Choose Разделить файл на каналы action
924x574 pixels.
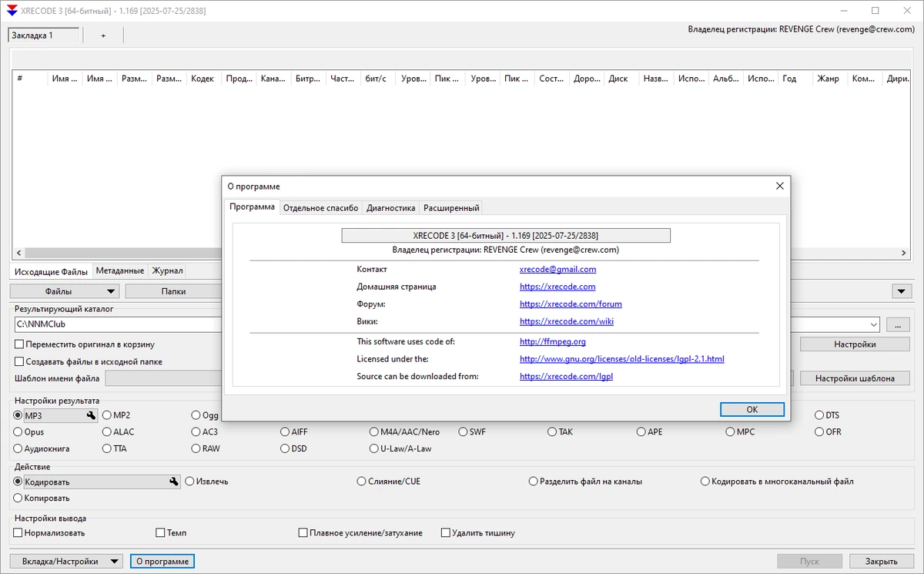(x=586, y=482)
